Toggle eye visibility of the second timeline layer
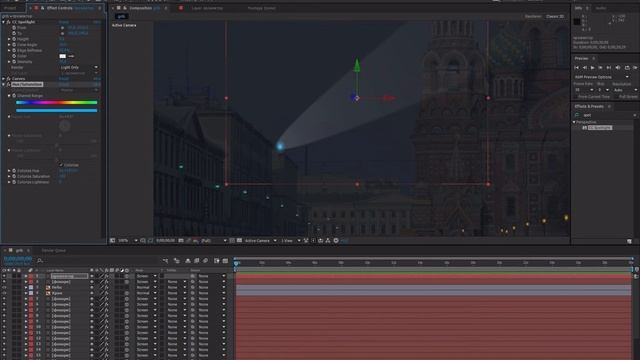Screen dimensions: 640x360 (x=4, y=282)
